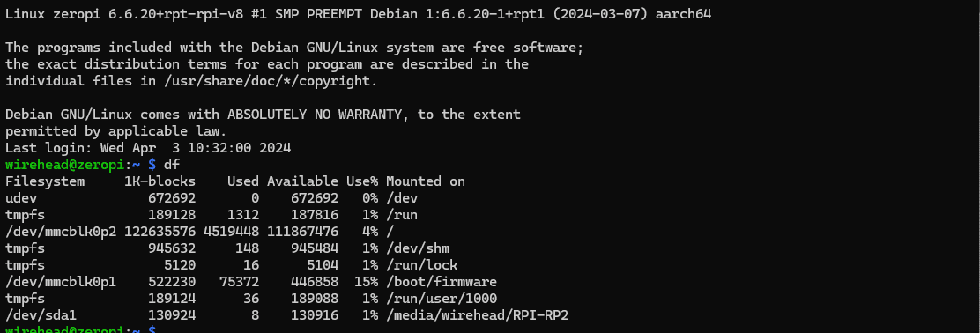Click the Mounted on column header
This screenshot has width=980, height=333.
coord(425,181)
